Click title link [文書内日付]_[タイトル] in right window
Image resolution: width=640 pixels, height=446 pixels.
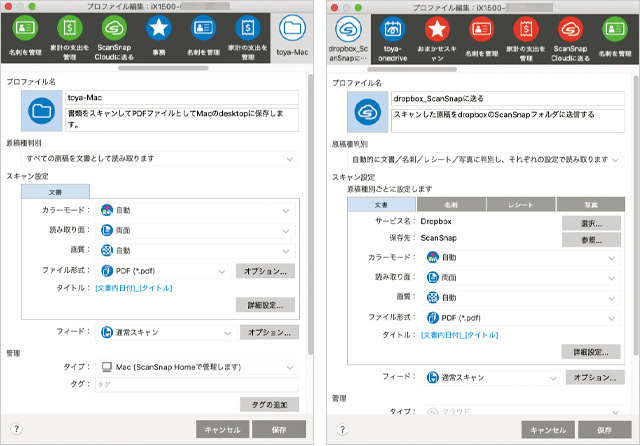460,335
